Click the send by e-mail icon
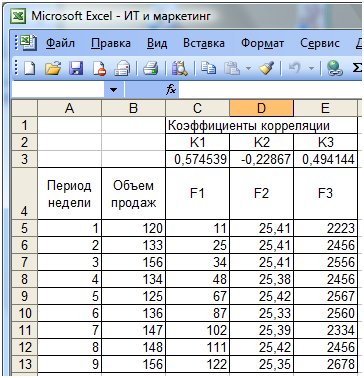364x378 pixels. coord(122,69)
